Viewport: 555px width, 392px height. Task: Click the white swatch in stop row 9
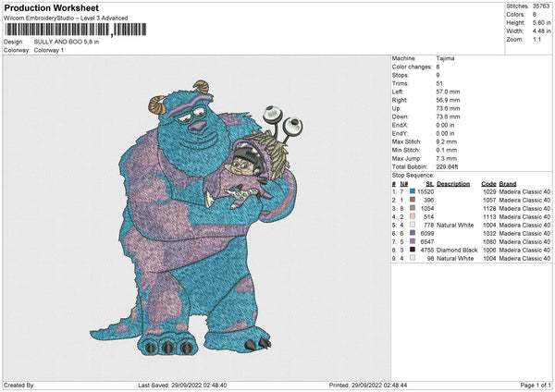point(413,258)
